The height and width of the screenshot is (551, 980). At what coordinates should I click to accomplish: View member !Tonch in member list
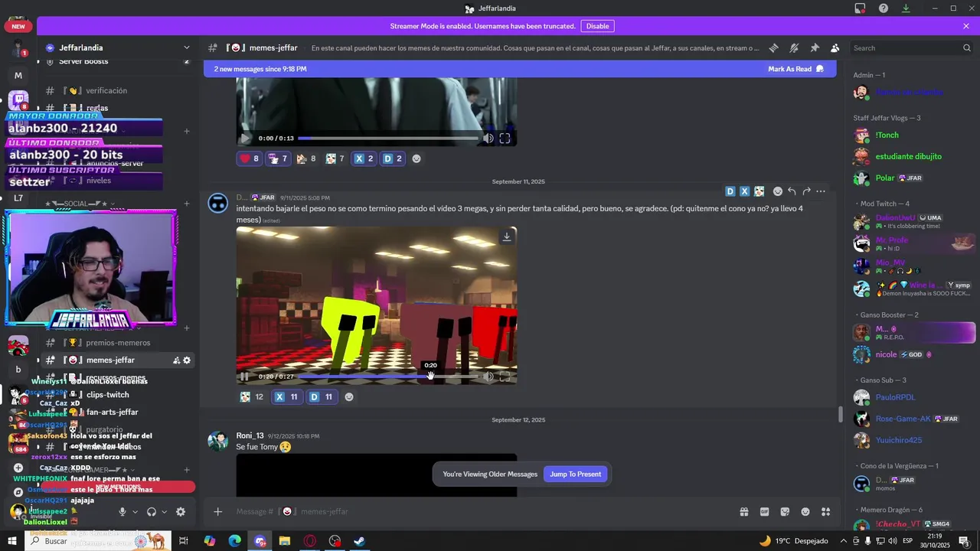coord(887,135)
